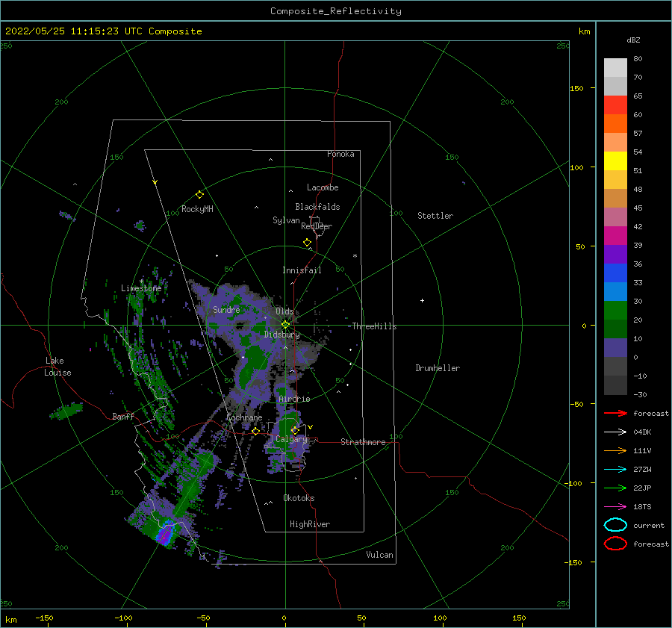Select the dark green 20 dBZ swatch
Image resolution: width=672 pixels, height=628 pixels.
tap(615, 329)
